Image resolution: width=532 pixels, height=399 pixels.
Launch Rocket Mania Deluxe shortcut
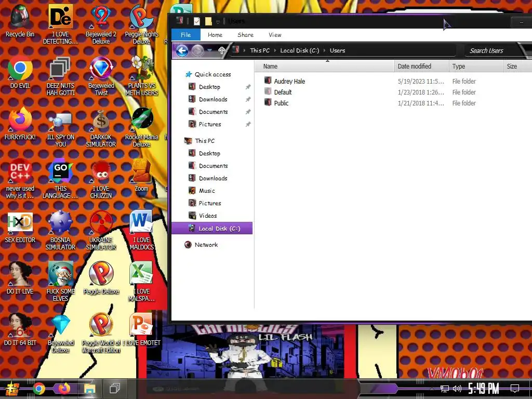point(141,128)
